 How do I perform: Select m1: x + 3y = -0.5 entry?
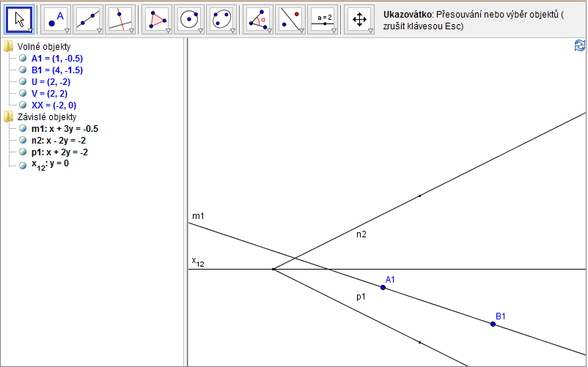click(65, 129)
